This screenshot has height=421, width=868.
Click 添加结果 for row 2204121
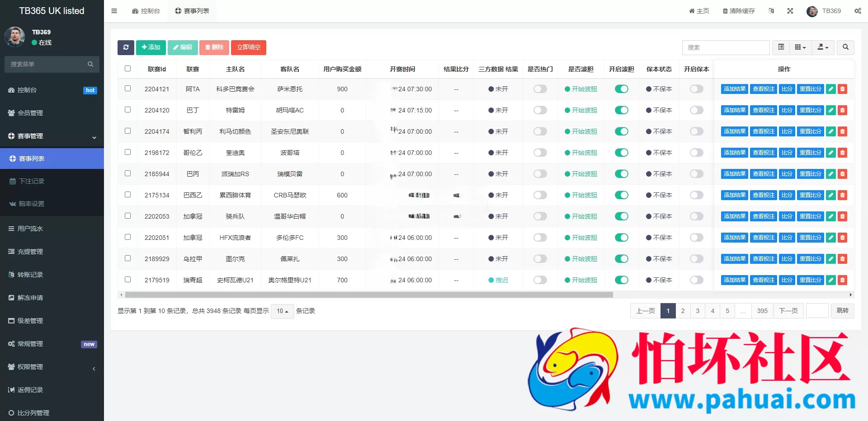pos(735,89)
